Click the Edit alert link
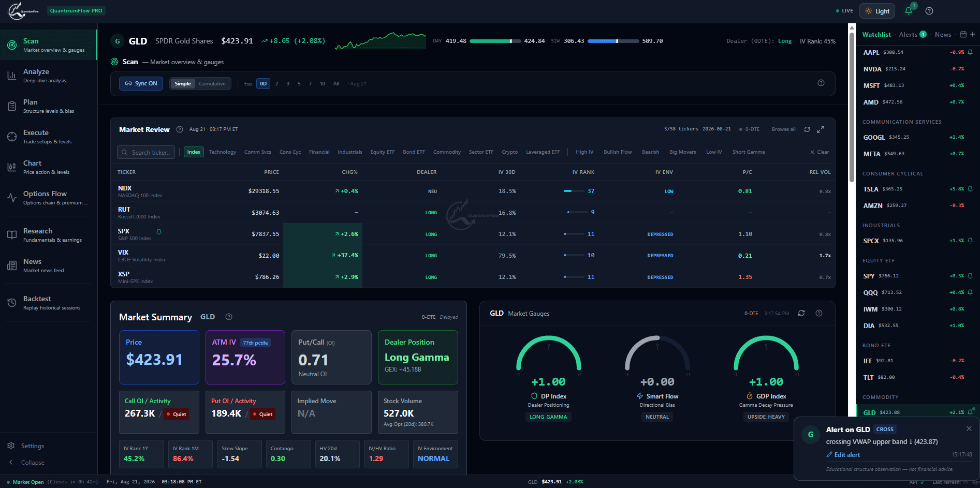Image resolution: width=980 pixels, height=488 pixels. 843,455
